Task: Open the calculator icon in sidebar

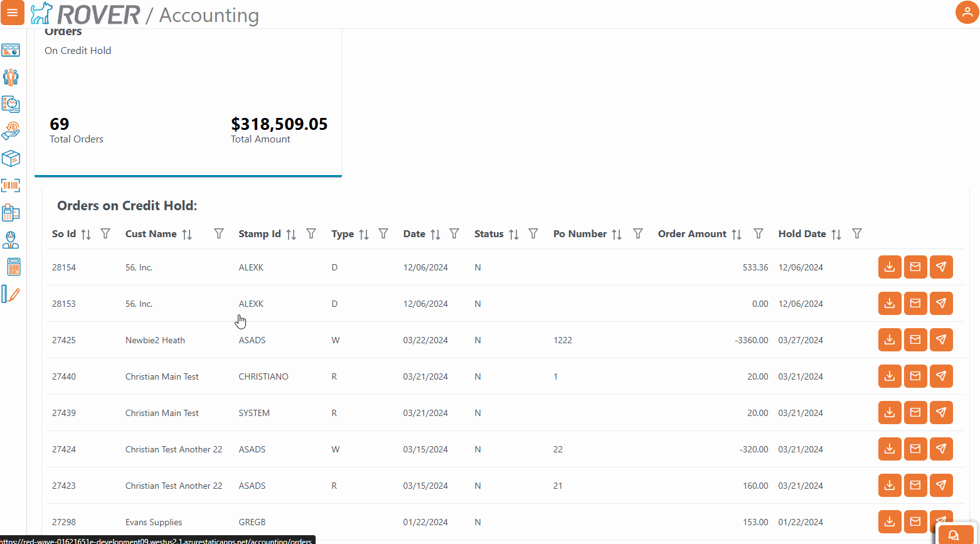Action: 13,267
